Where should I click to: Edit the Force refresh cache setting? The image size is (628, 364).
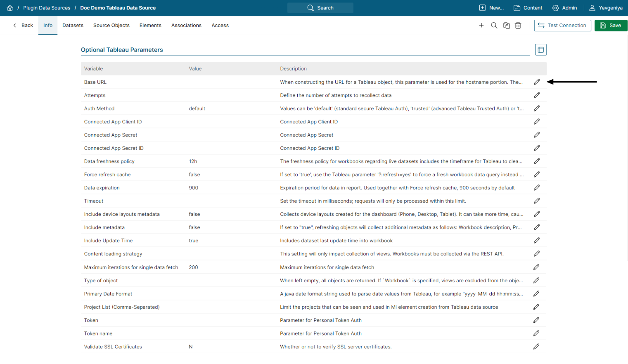[x=537, y=175]
